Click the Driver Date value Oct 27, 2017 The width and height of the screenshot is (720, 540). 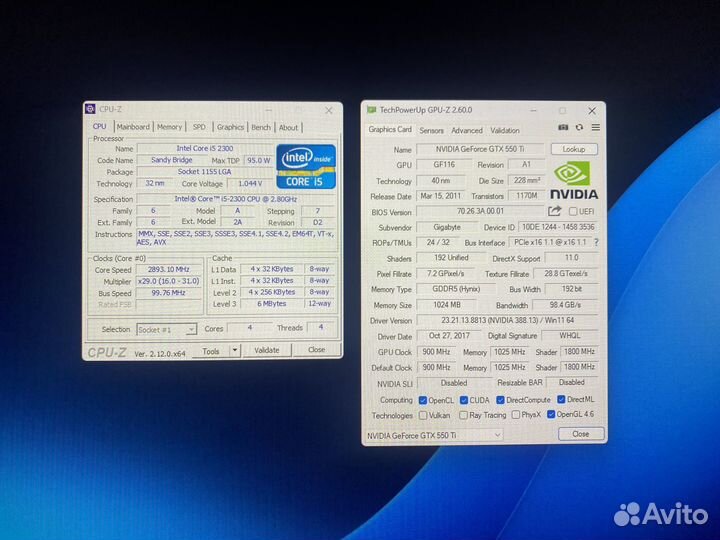click(449, 336)
